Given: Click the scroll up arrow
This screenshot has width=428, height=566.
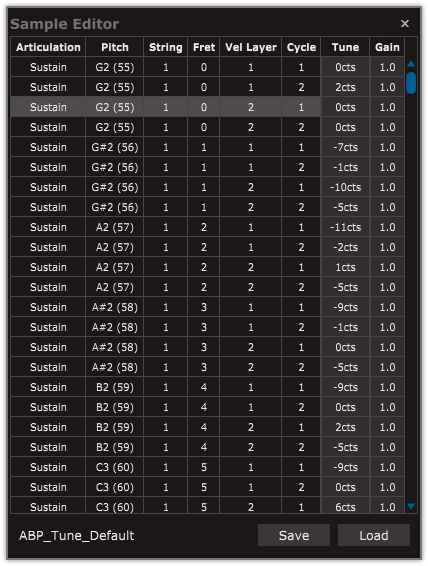Looking at the screenshot, I should coord(411,64).
